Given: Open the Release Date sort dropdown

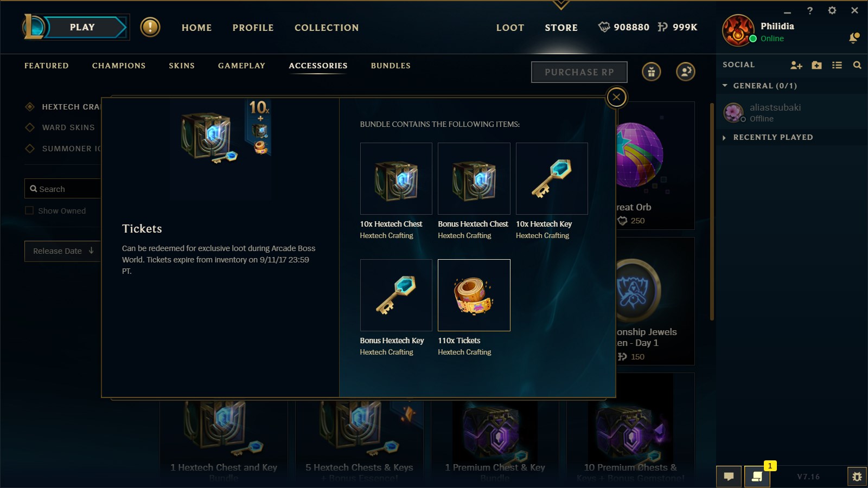Looking at the screenshot, I should pos(63,251).
